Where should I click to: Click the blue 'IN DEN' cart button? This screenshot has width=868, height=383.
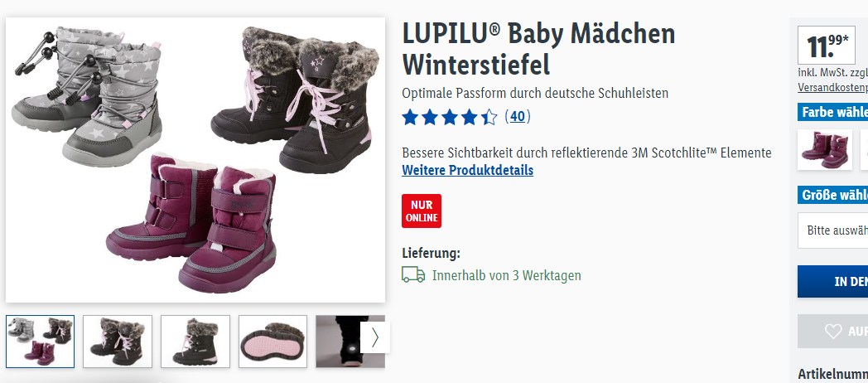[832, 282]
